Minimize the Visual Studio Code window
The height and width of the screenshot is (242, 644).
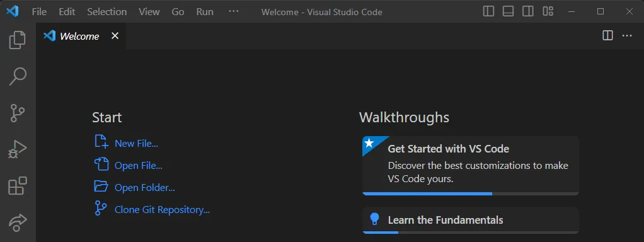tap(572, 11)
